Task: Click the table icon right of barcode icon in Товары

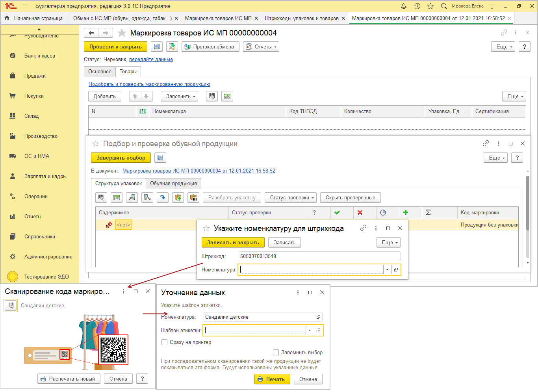Action: pos(227,96)
